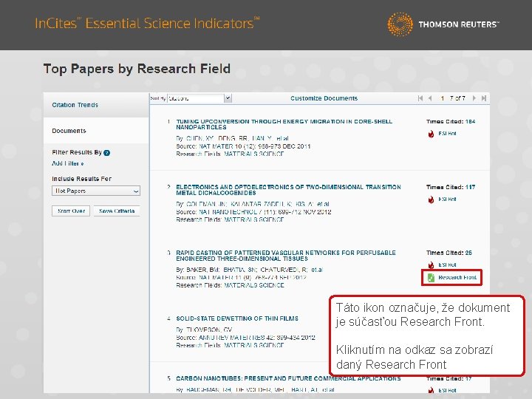532x399 pixels.
Task: Open the Research Front link for paper 3
Action: pos(457,278)
